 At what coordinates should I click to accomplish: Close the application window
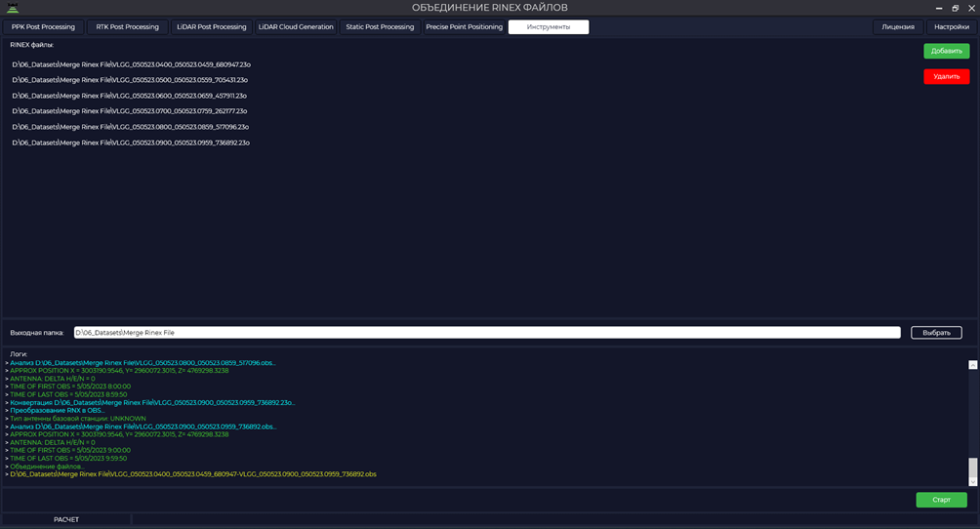971,8
